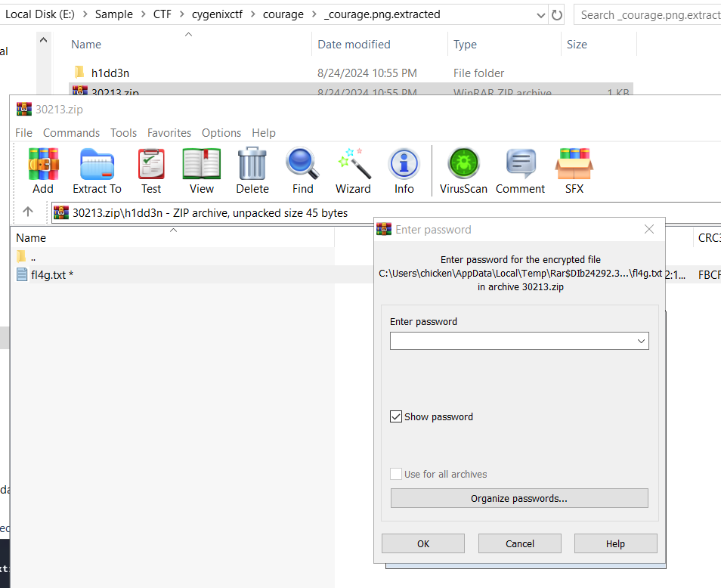Image resolution: width=721 pixels, height=588 pixels.
Task: Expand the Enter password dropdown arrow
Action: [641, 342]
